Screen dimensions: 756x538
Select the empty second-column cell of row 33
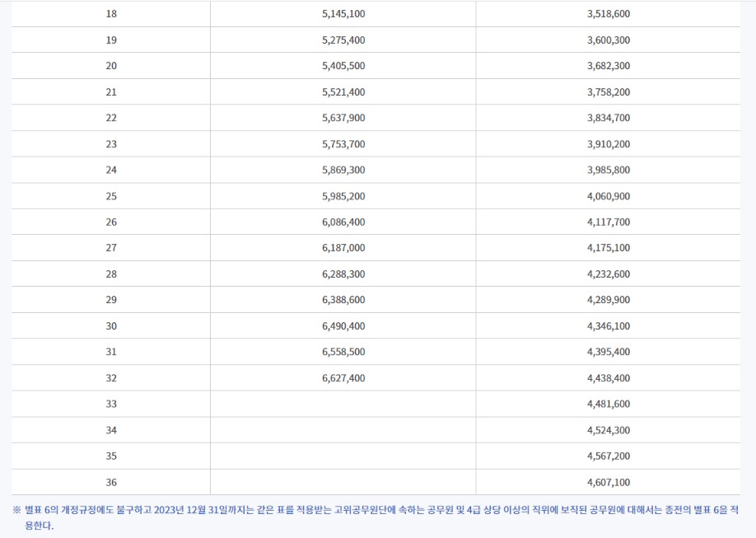tap(343, 404)
